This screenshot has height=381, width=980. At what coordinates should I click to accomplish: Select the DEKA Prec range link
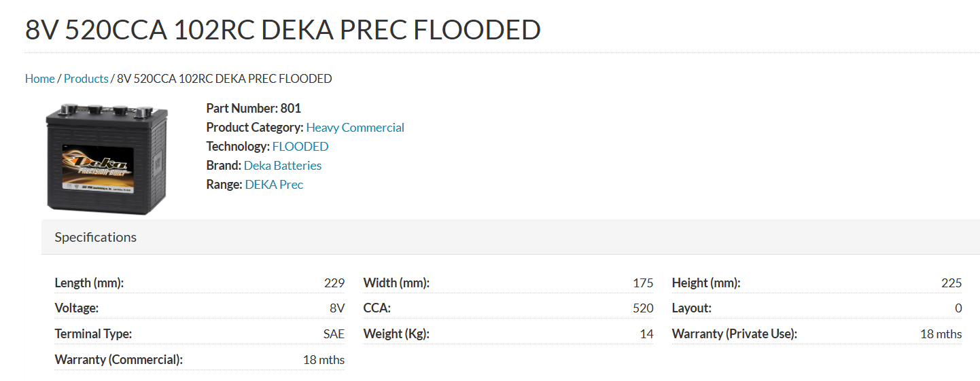[x=274, y=185]
